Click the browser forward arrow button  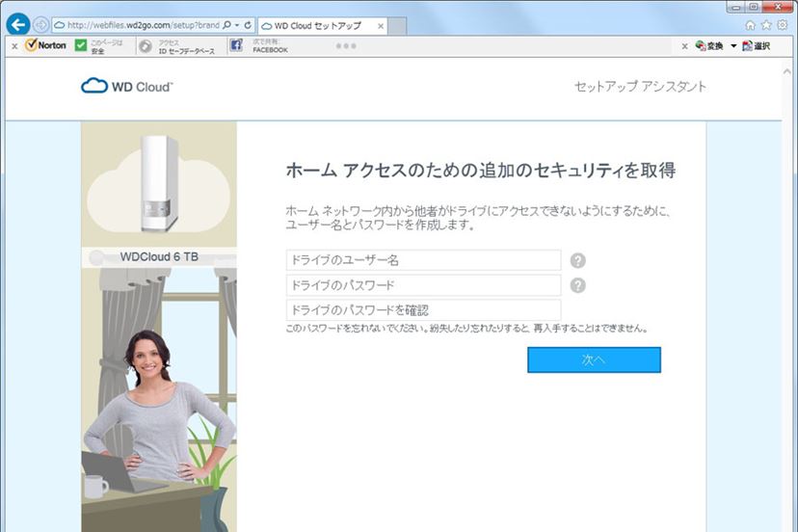tap(40, 24)
